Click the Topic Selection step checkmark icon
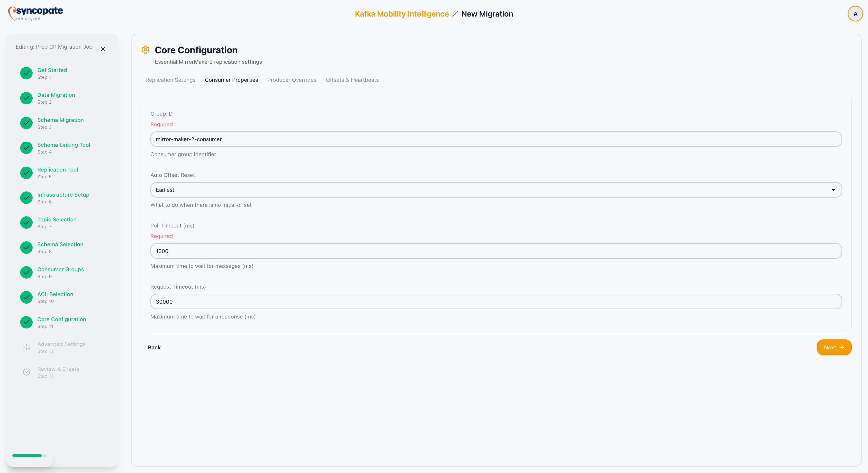 click(x=26, y=222)
